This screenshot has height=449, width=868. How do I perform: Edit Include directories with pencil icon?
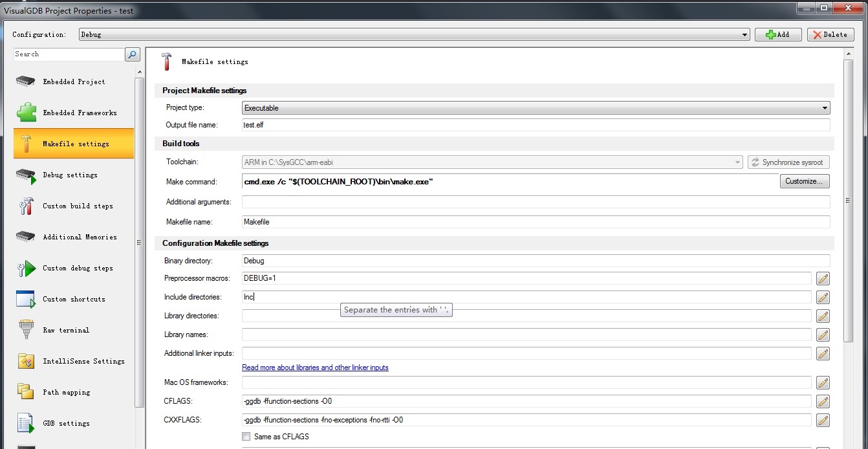tap(823, 298)
